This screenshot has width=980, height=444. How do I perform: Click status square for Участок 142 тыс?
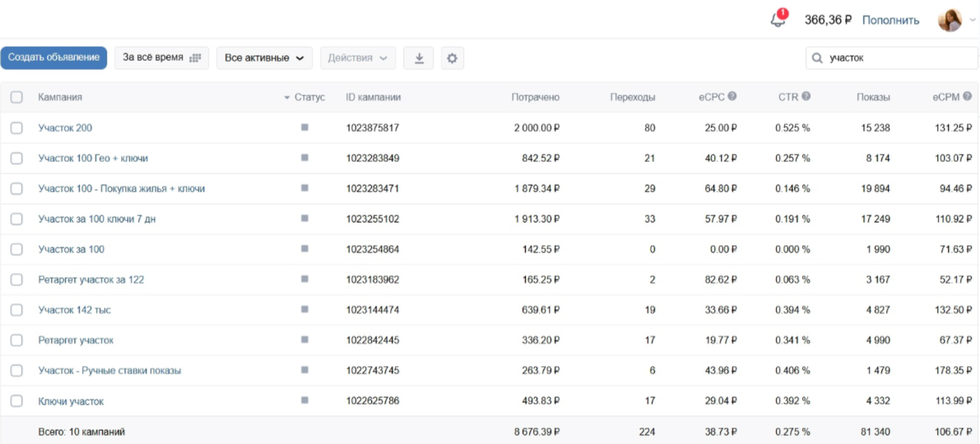pyautogui.click(x=304, y=309)
